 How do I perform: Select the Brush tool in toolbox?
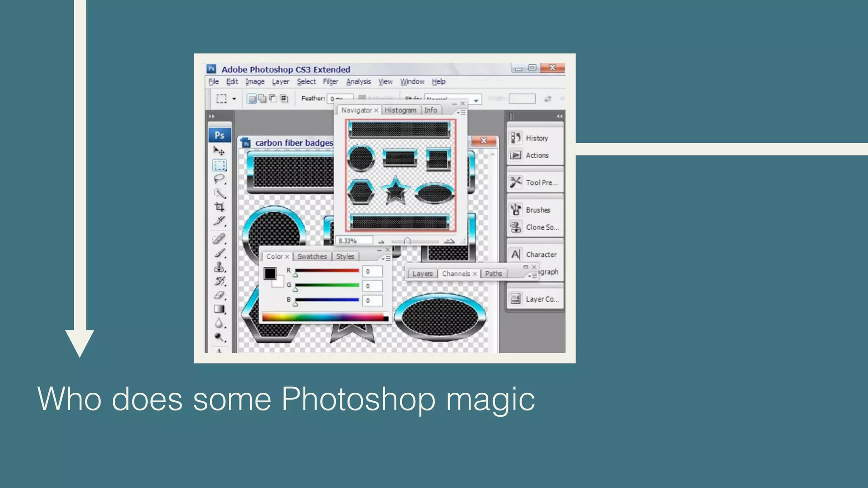click(x=219, y=253)
